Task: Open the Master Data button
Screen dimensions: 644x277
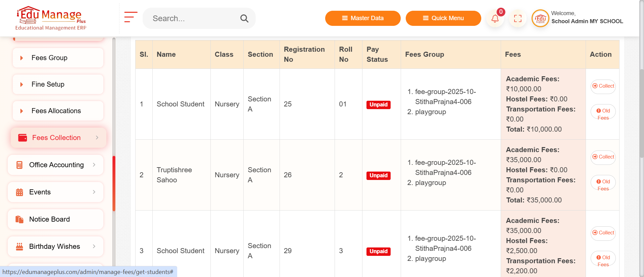Action: coord(363,18)
